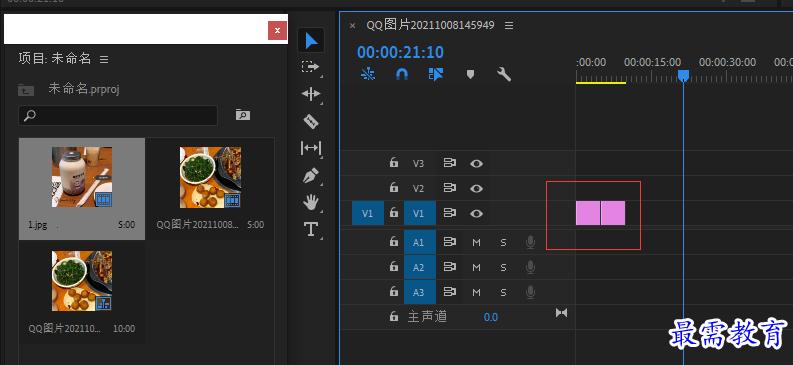This screenshot has width=793, height=365.
Task: Toggle lock on A1 track
Action: coord(393,242)
